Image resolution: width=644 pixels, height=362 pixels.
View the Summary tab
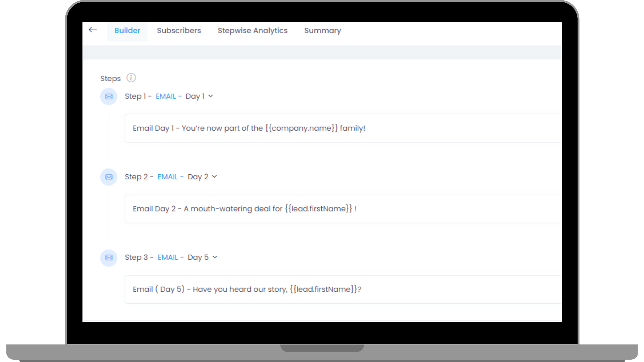pos(322,31)
